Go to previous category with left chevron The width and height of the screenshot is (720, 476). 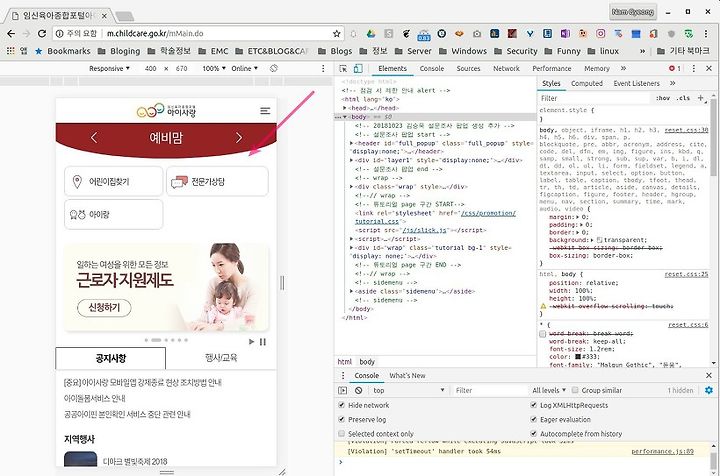94,138
